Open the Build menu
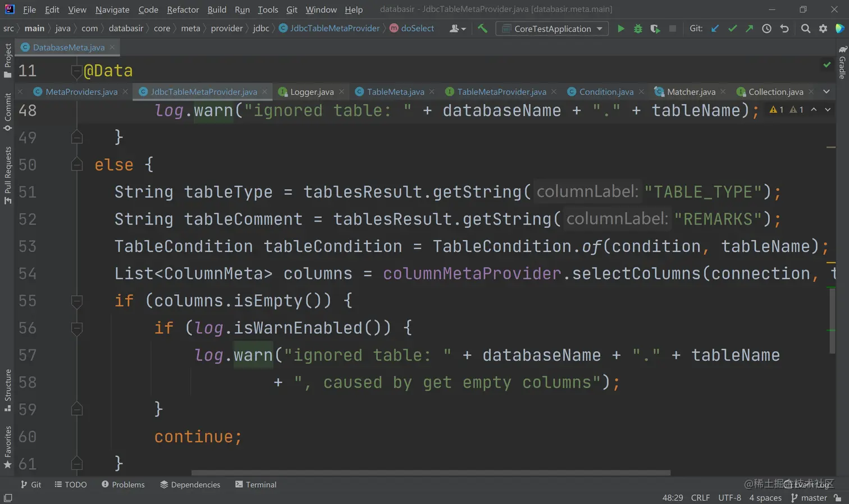Viewport: 849px width, 504px height. click(x=217, y=10)
